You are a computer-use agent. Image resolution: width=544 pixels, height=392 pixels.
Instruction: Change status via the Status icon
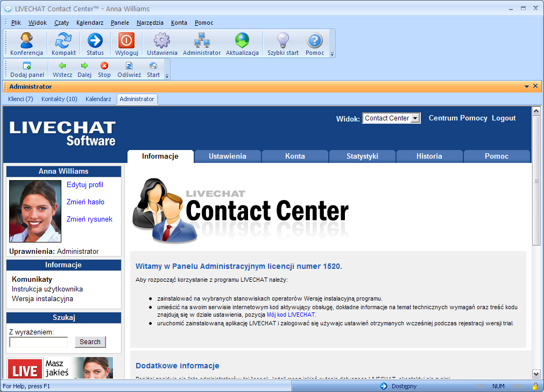[95, 44]
